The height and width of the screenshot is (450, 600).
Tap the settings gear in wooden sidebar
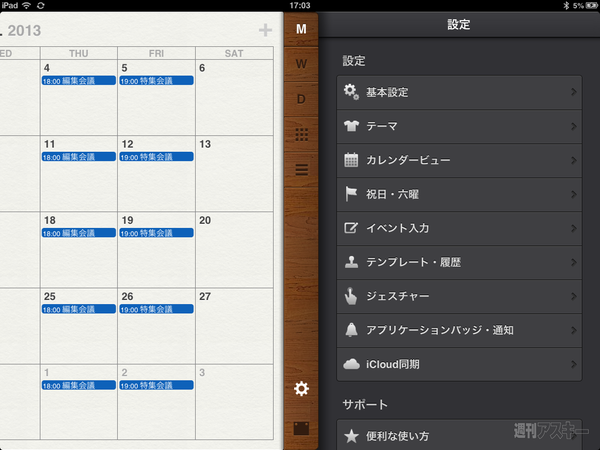[x=301, y=388]
